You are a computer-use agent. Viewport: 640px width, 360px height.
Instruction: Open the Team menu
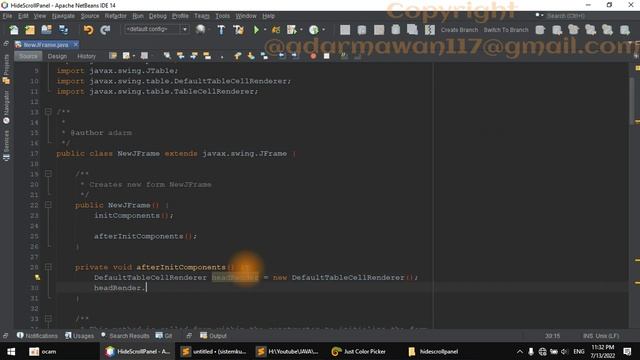tap(202, 16)
